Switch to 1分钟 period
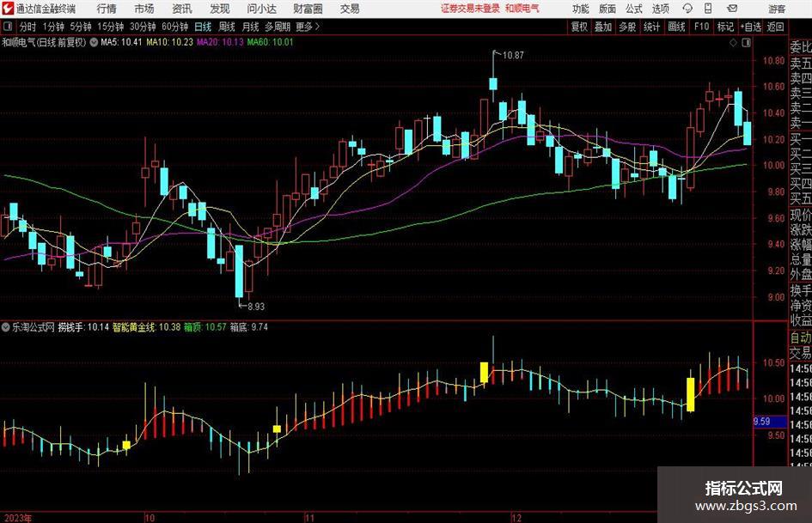812x523 pixels. click(52, 27)
